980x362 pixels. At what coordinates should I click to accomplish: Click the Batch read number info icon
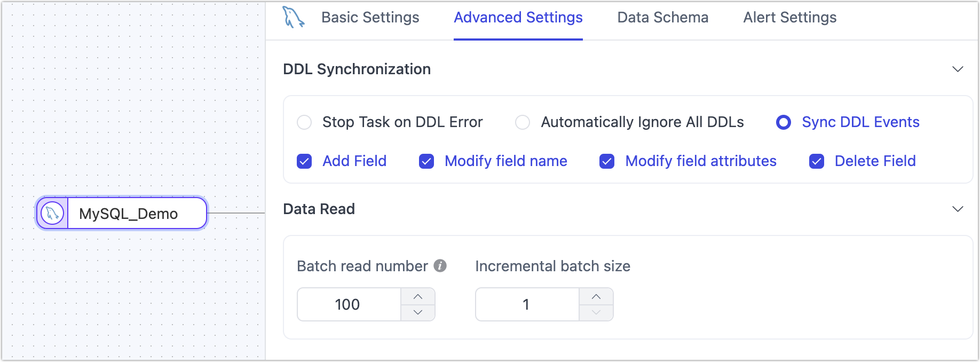[440, 266]
